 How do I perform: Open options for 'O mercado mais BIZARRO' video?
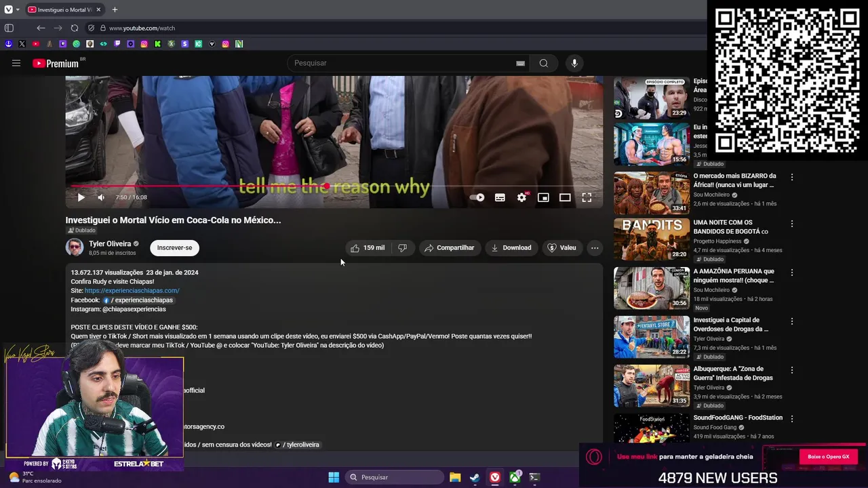point(791,177)
